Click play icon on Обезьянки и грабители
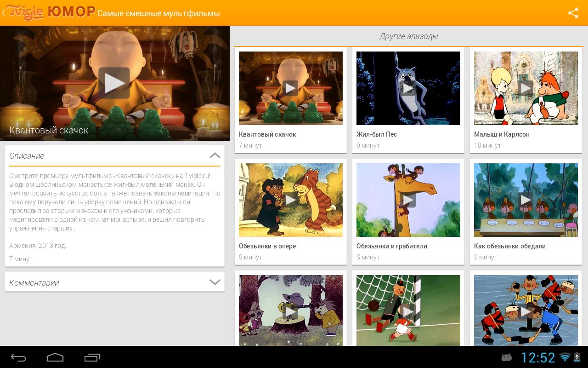 click(x=408, y=200)
